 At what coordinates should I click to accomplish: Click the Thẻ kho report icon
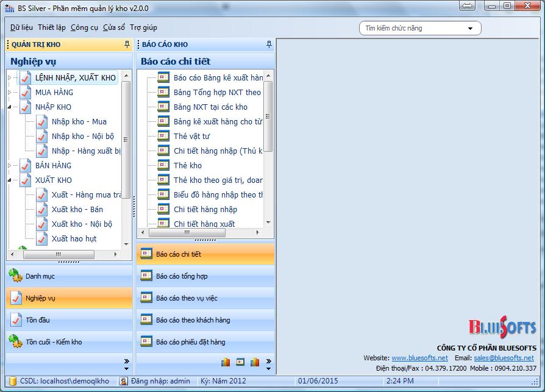[x=163, y=165]
